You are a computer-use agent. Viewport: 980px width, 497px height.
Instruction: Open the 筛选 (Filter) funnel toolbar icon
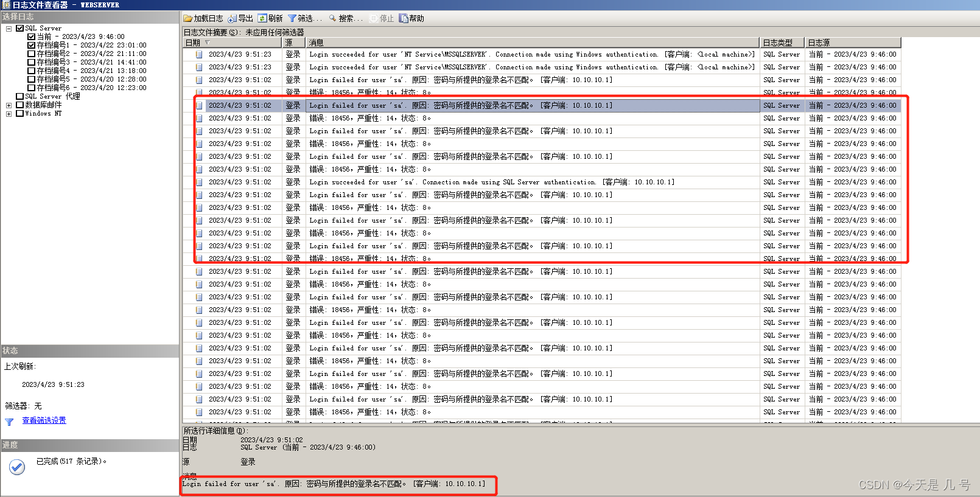(292, 18)
